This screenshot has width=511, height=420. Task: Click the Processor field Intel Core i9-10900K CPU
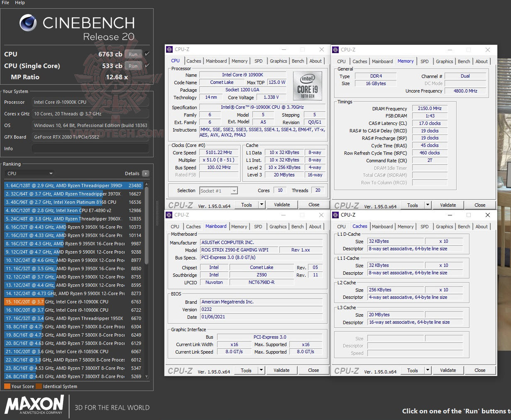(90, 102)
